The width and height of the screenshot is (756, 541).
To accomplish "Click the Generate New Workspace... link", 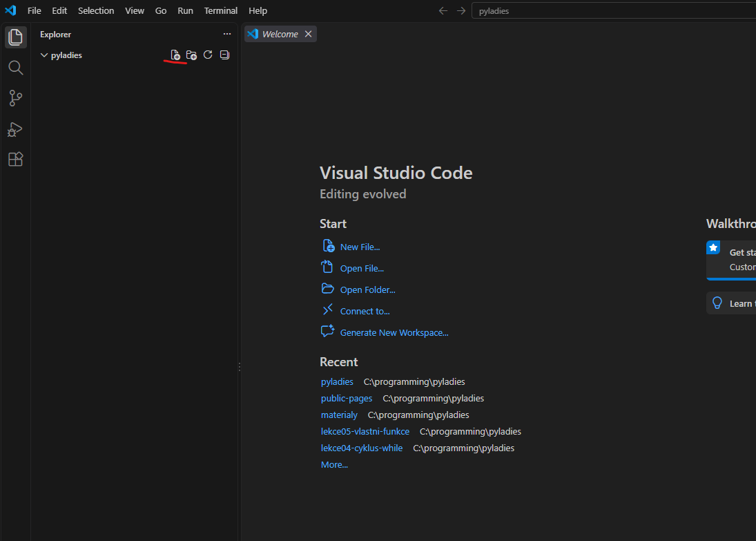I will tap(394, 332).
